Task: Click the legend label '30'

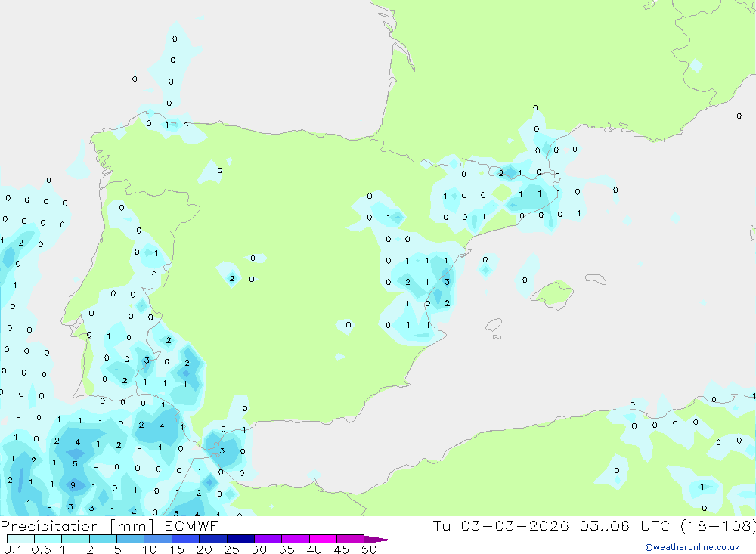Action: coord(259,549)
